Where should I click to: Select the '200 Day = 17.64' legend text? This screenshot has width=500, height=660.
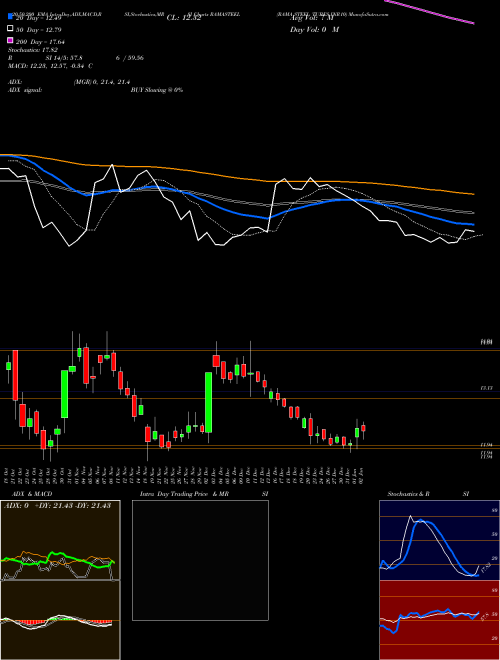(x=40, y=41)
